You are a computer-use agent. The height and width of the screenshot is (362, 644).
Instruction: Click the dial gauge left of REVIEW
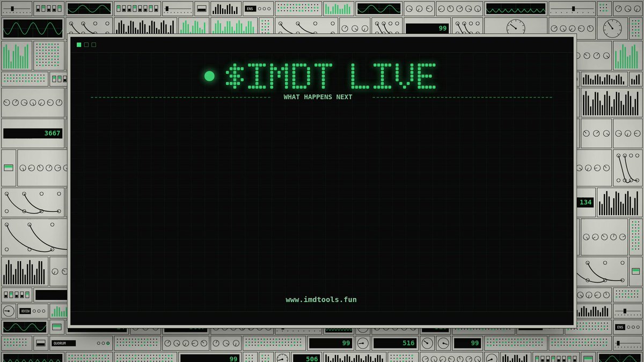[9, 311]
